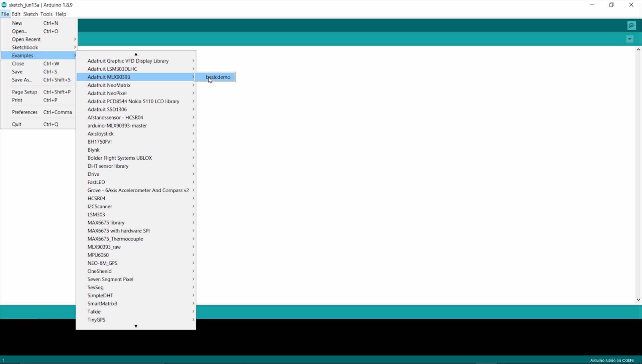
Task: Open the Help menu
Action: point(61,14)
